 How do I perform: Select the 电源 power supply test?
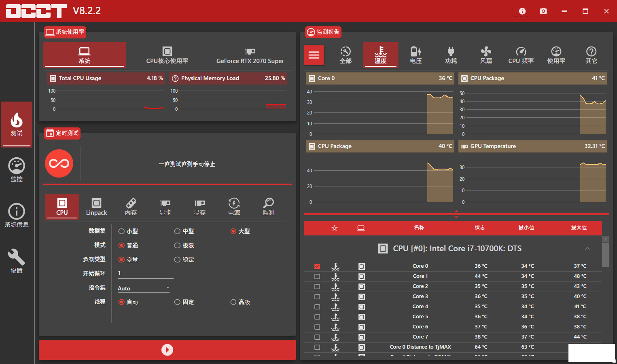coord(234,207)
